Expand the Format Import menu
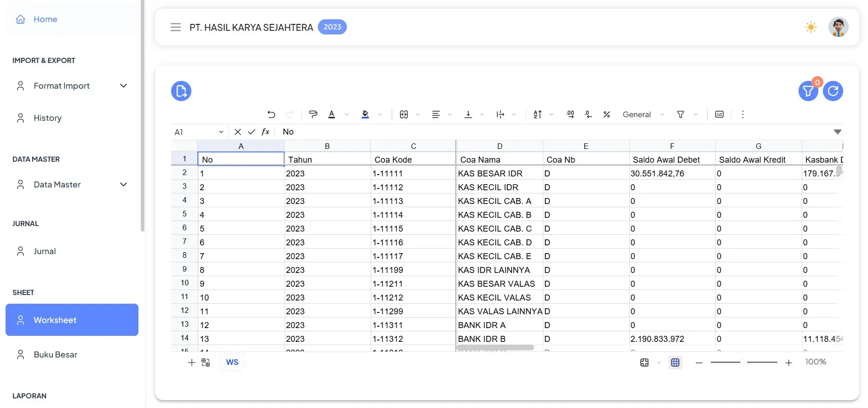This screenshot has height=408, width=868. [x=72, y=86]
